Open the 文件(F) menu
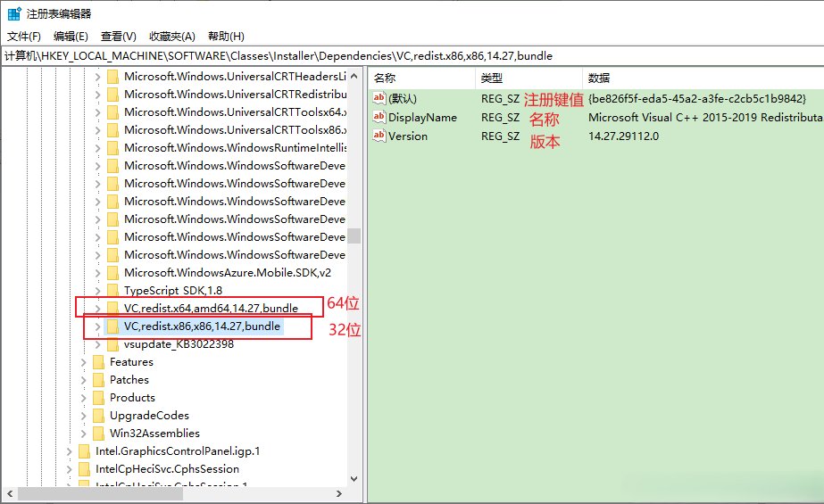The height and width of the screenshot is (504, 824). coord(23,37)
